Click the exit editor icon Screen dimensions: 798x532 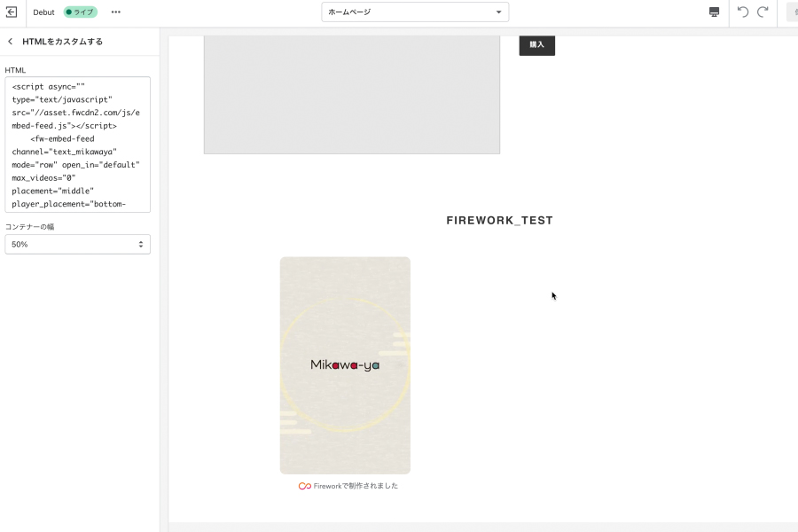coord(12,12)
